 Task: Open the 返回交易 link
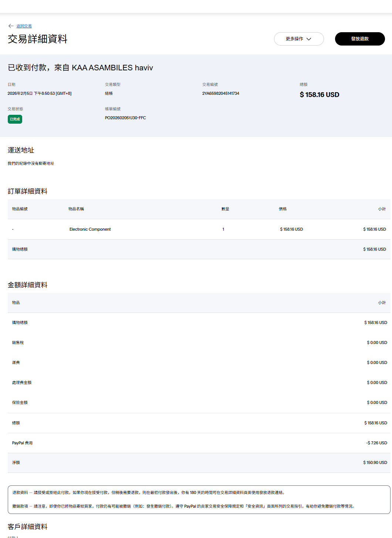coord(24,26)
